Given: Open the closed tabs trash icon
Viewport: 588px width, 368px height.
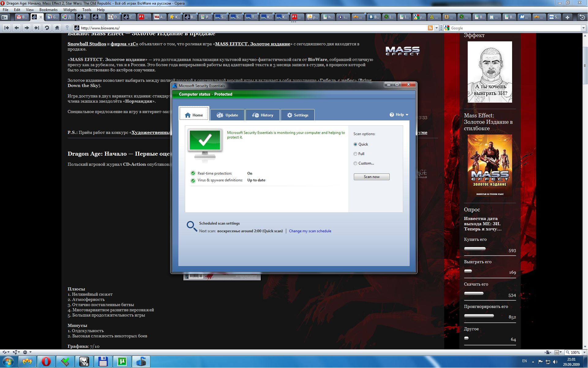Looking at the screenshot, I should (x=582, y=17).
